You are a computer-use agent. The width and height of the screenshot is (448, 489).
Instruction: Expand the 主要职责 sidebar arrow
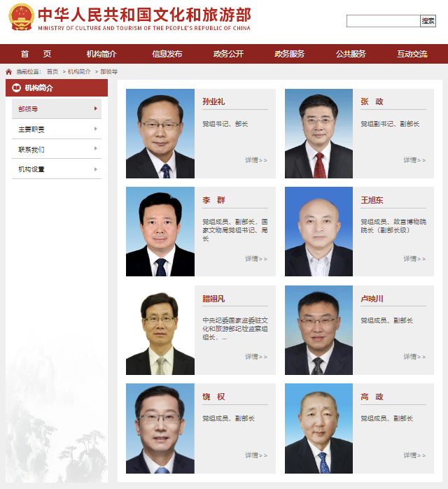(x=95, y=129)
